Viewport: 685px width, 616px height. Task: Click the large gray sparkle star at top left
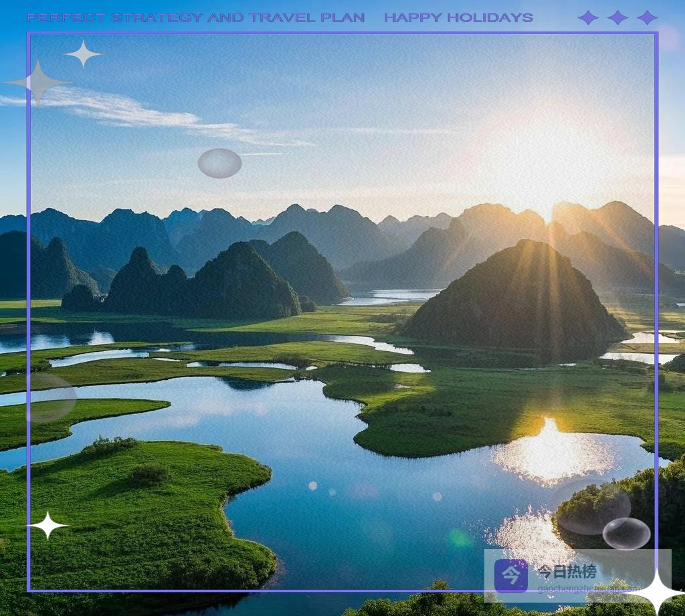(x=38, y=82)
